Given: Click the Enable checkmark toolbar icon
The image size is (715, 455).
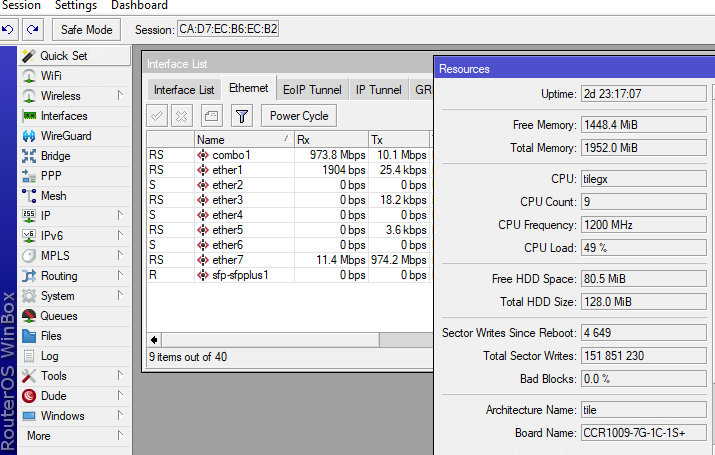Looking at the screenshot, I should [157, 116].
